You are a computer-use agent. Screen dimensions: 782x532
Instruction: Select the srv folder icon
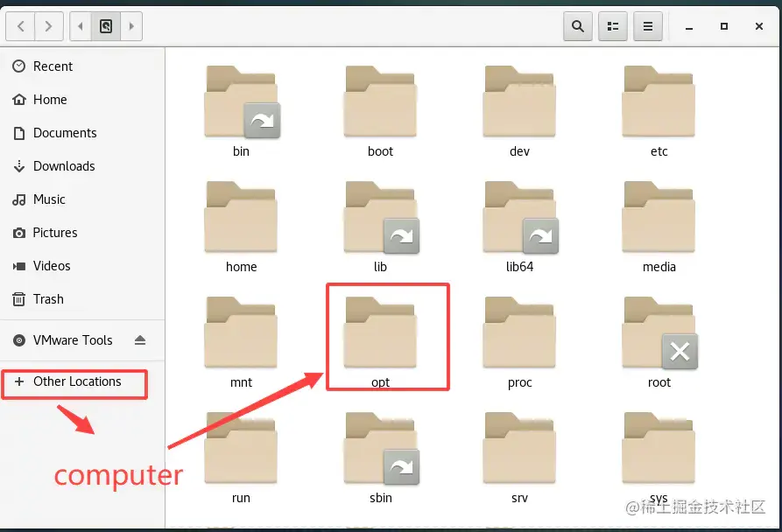(519, 448)
